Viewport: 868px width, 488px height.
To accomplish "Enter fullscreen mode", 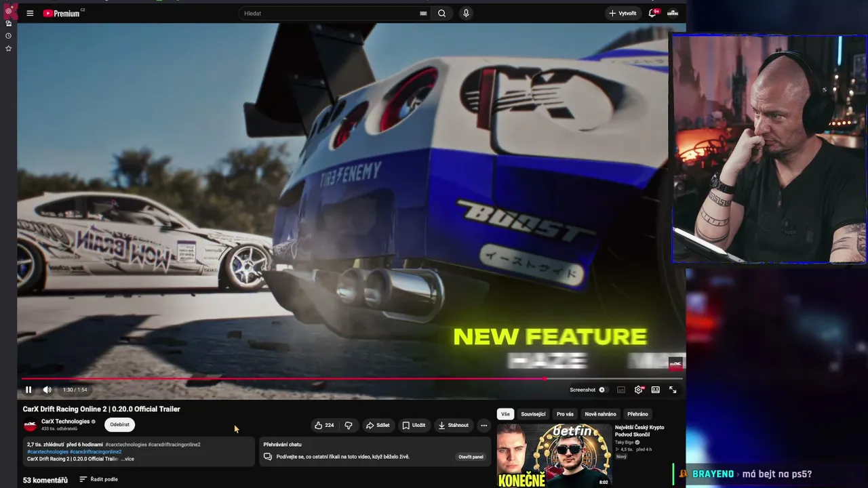I will (x=673, y=390).
